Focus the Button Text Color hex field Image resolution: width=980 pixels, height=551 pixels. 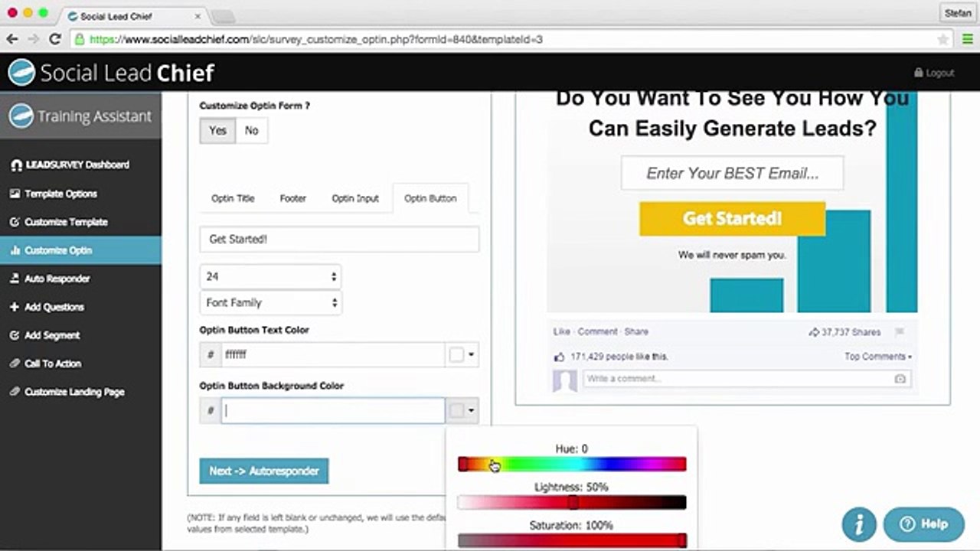[x=333, y=354]
